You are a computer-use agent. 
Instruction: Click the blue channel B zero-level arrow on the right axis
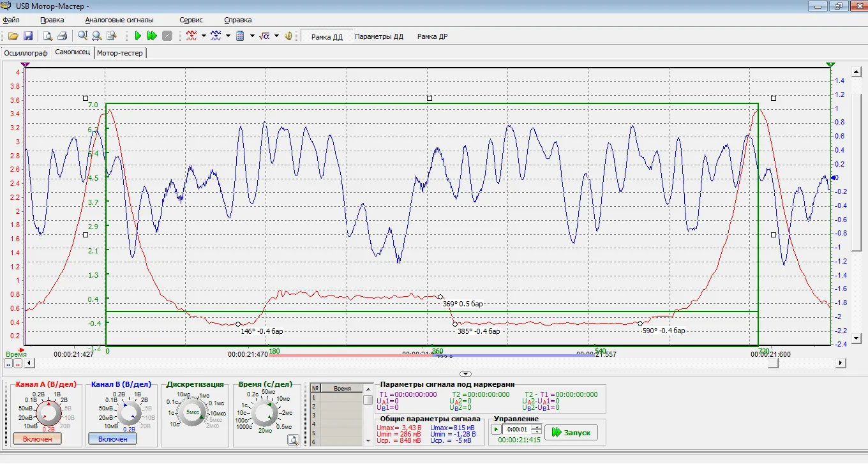pos(834,178)
